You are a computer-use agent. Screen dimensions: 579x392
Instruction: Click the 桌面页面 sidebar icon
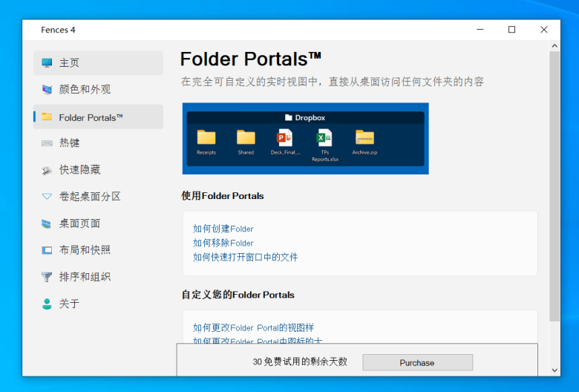46,223
